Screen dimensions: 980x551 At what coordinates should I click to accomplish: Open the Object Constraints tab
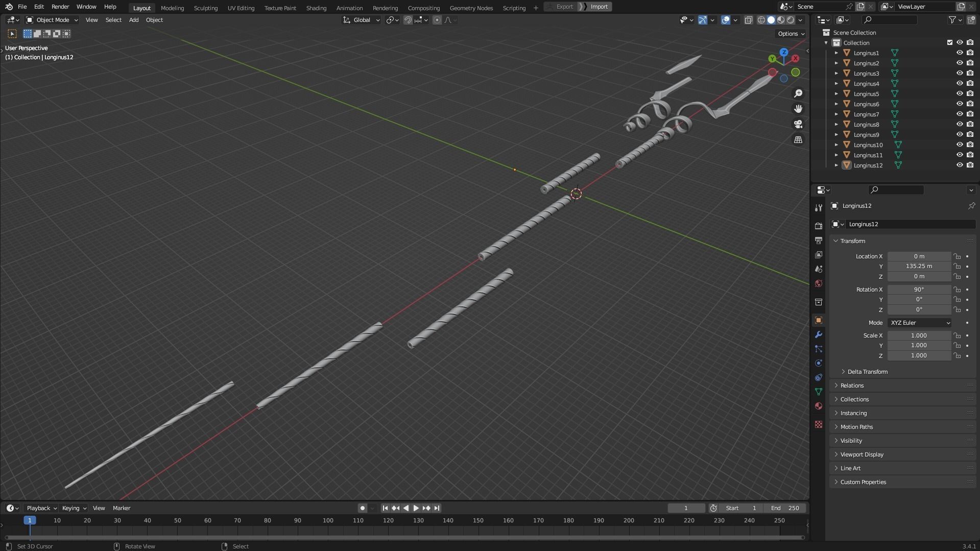coord(819,377)
